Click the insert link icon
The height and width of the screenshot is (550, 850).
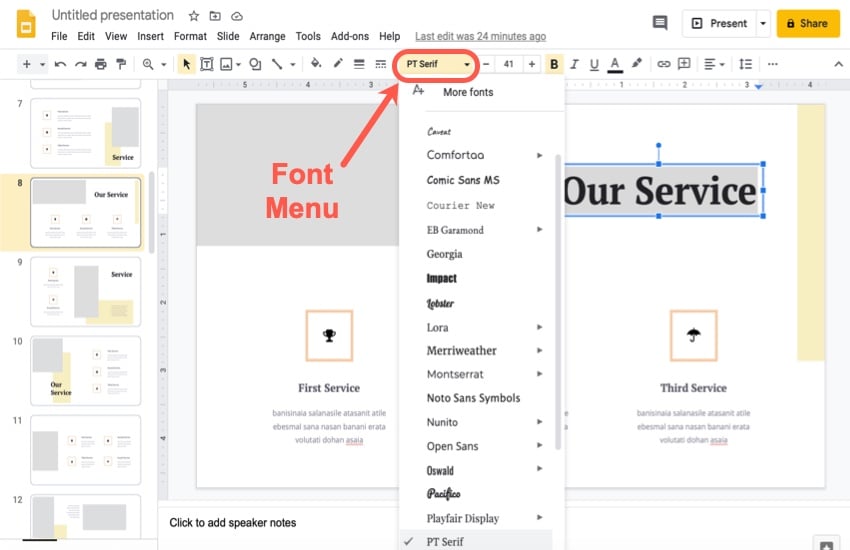coord(663,64)
